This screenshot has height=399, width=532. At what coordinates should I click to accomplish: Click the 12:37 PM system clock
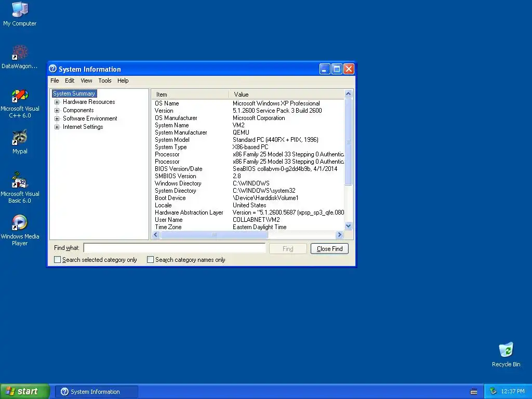click(x=513, y=392)
